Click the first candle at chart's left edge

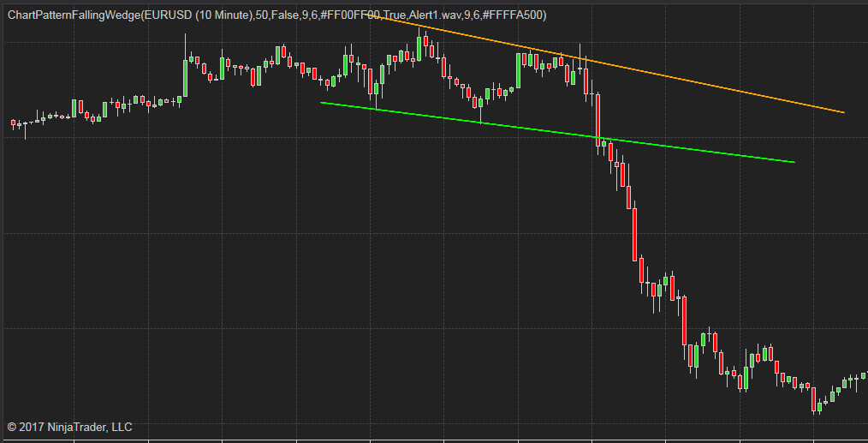pyautogui.click(x=14, y=123)
